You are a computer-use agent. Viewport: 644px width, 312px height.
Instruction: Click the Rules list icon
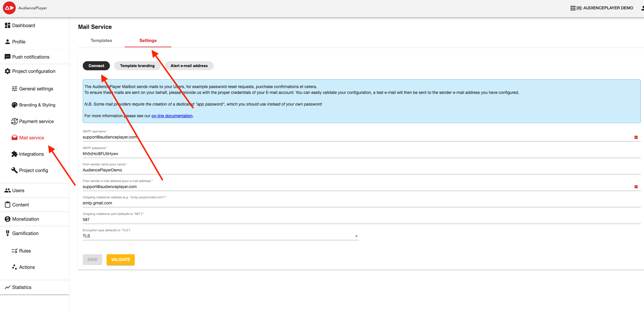coord(15,251)
